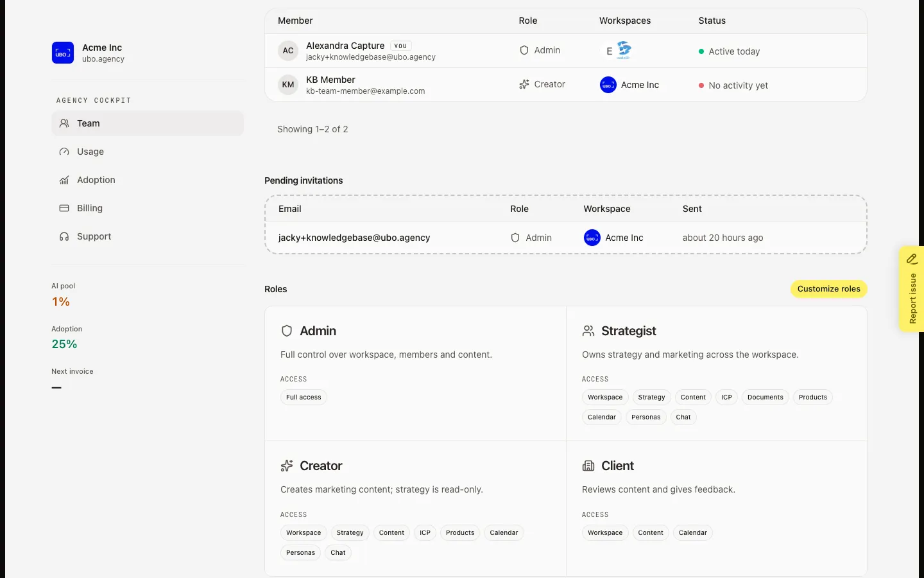Click the Acme Inc workspace logo in KB Member row
This screenshot has height=578, width=924.
tap(608, 85)
